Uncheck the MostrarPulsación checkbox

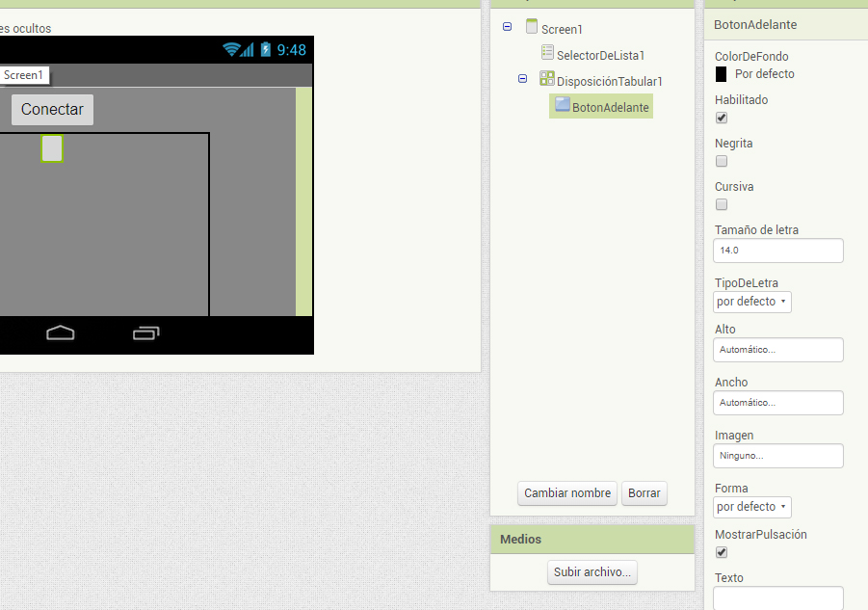[x=722, y=552]
